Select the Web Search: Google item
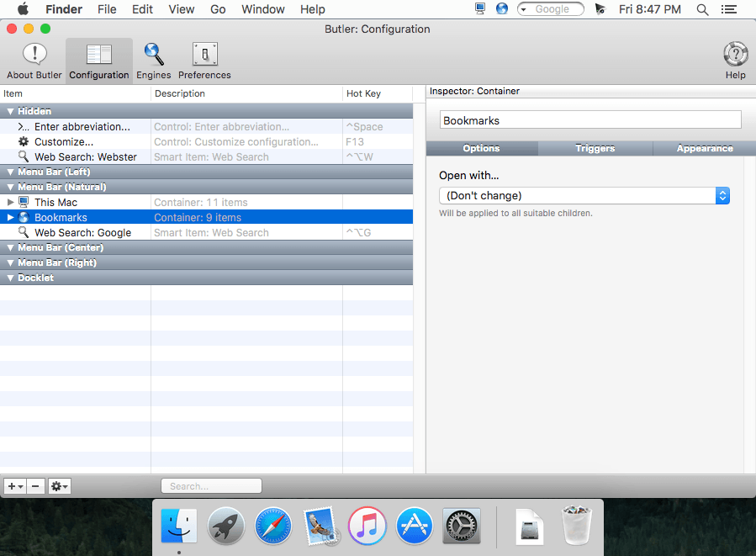This screenshot has height=556, width=756. coord(82,233)
